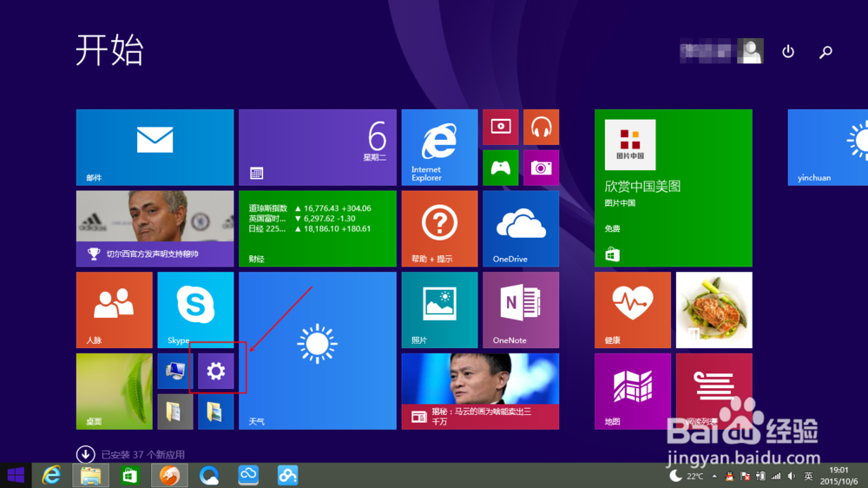Image resolution: width=868 pixels, height=488 pixels.
Task: Launch the Internet Explorer tile
Action: (x=439, y=148)
